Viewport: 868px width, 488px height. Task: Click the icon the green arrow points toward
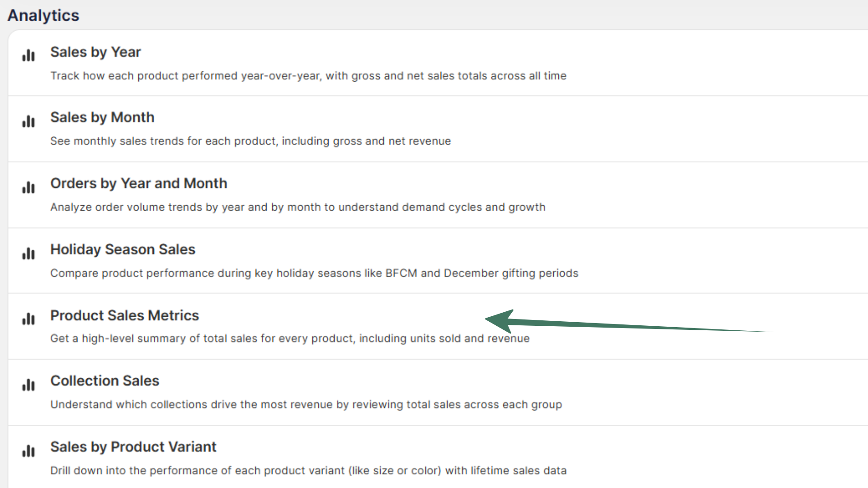click(28, 319)
